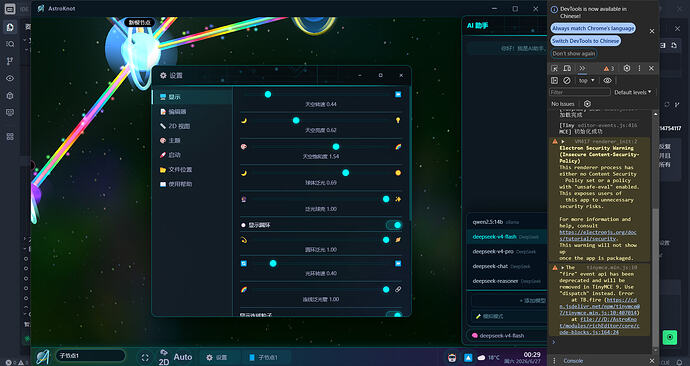Open DevTools settings gear icon
The height and width of the screenshot is (366, 690).
[x=627, y=68]
